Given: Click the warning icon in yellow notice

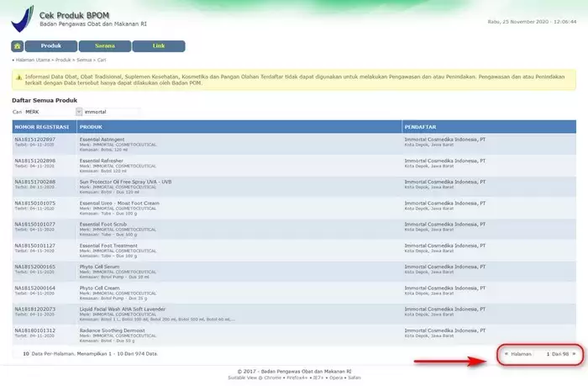Looking at the screenshot, I should (18, 77).
